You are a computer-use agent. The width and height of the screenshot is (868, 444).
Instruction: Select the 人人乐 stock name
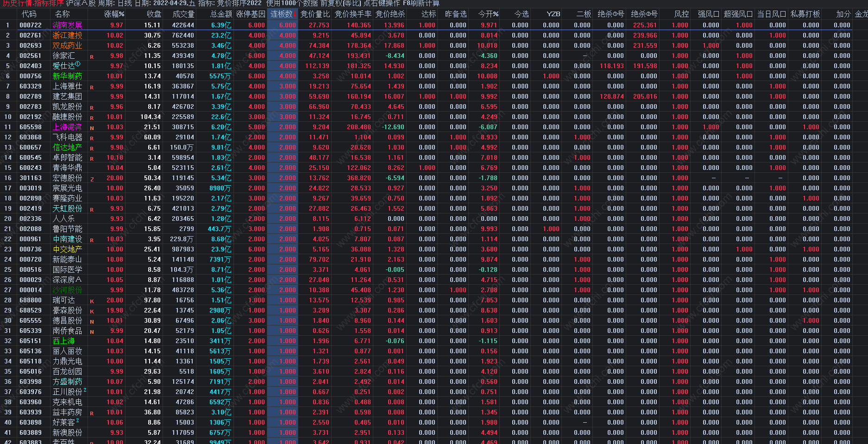tap(63, 219)
